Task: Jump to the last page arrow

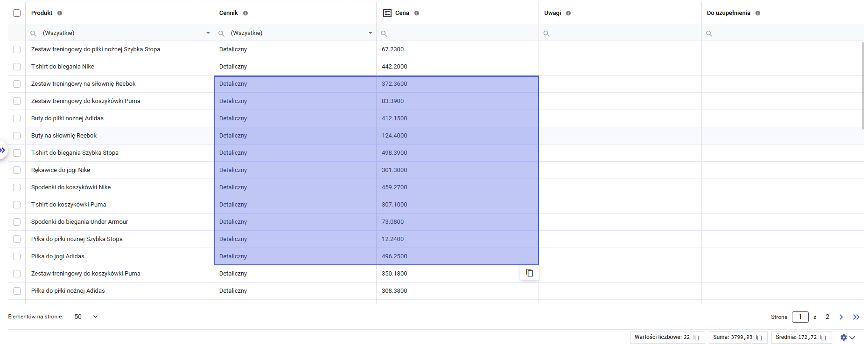Action: pos(856,317)
